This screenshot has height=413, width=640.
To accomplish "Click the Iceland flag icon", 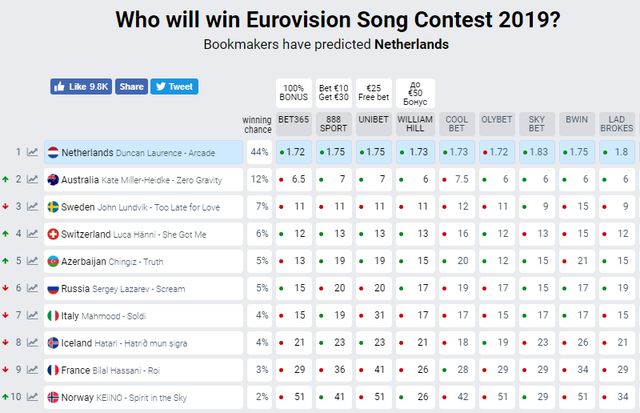I will [53, 342].
